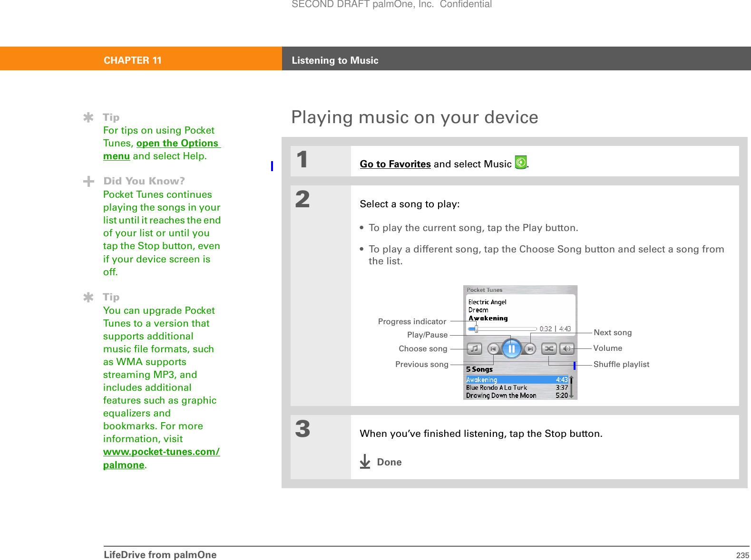Select Blue Rondo A La Turk song
This screenshot has width=751, height=560.
coord(517,387)
